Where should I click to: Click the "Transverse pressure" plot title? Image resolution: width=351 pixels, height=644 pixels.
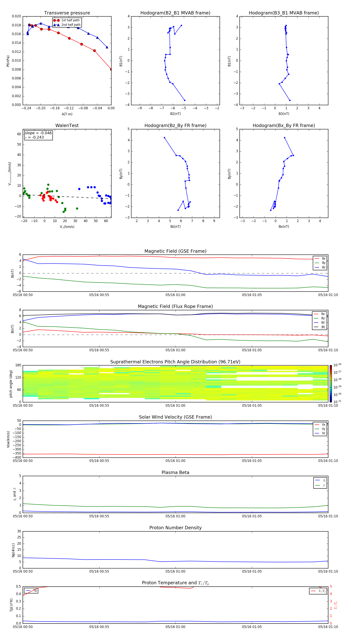tap(67, 13)
